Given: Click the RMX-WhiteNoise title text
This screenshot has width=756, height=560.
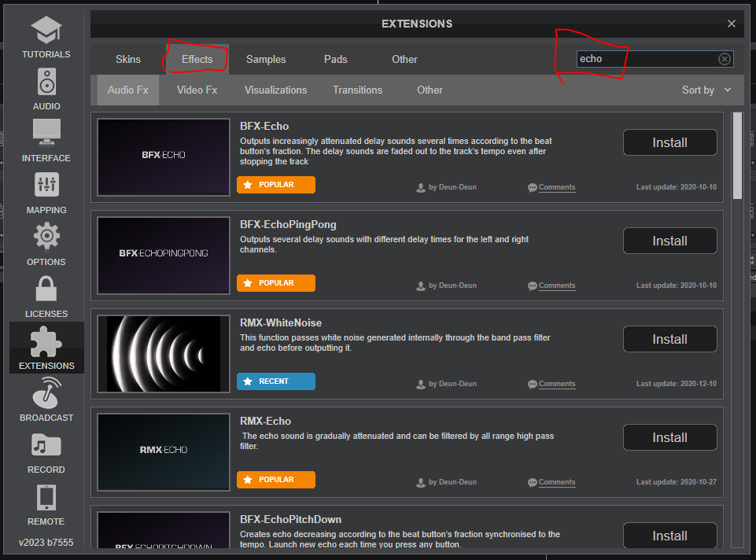Looking at the screenshot, I should pyautogui.click(x=281, y=323).
